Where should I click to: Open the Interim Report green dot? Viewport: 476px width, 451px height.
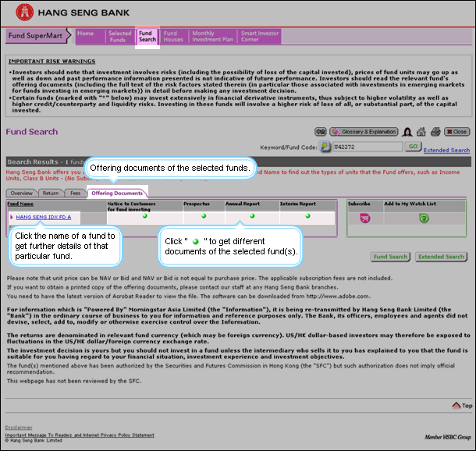tap(307, 216)
